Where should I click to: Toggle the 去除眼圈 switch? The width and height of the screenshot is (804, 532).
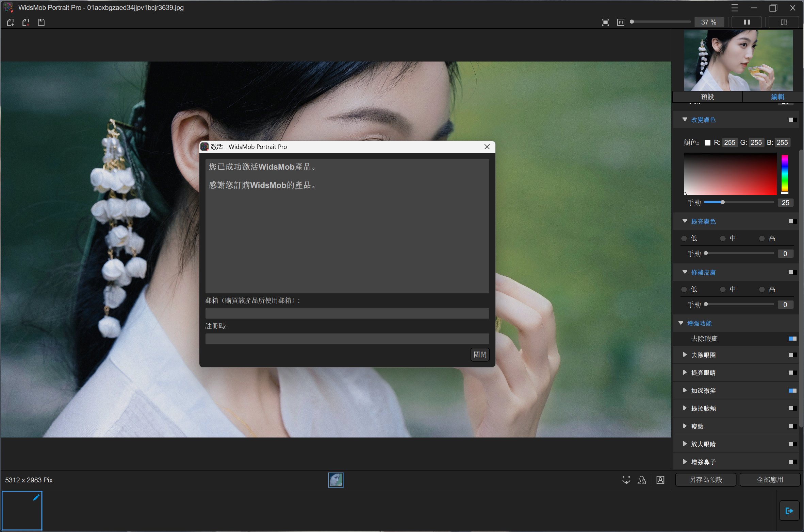(x=793, y=355)
